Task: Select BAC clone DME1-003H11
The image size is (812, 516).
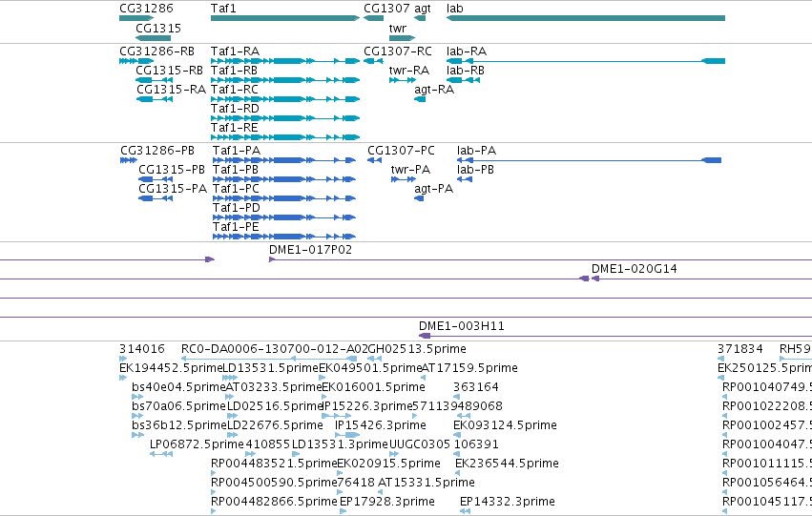Action: [462, 326]
